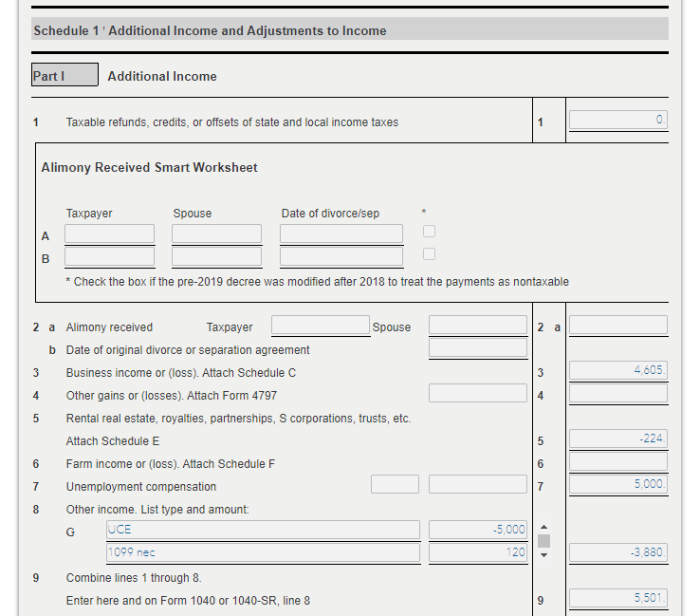Click line 2a total amount field
The height and width of the screenshot is (616, 700).
pyautogui.click(x=618, y=325)
